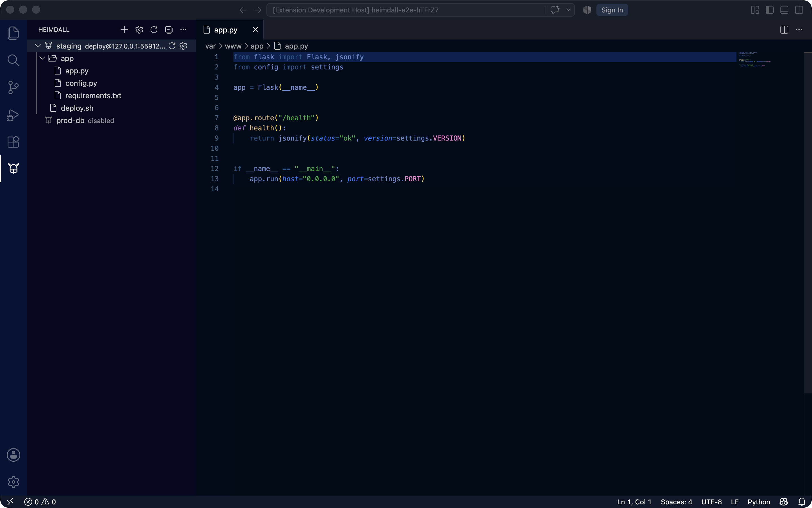Toggle primary side bar visibility
Screen dimensions: 812x508
coord(770,10)
